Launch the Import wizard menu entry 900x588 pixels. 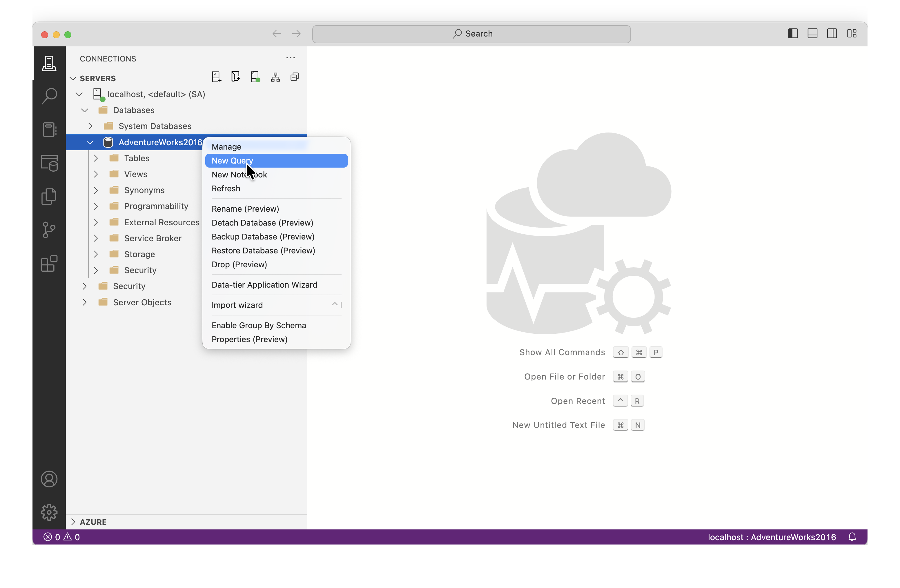point(276,305)
